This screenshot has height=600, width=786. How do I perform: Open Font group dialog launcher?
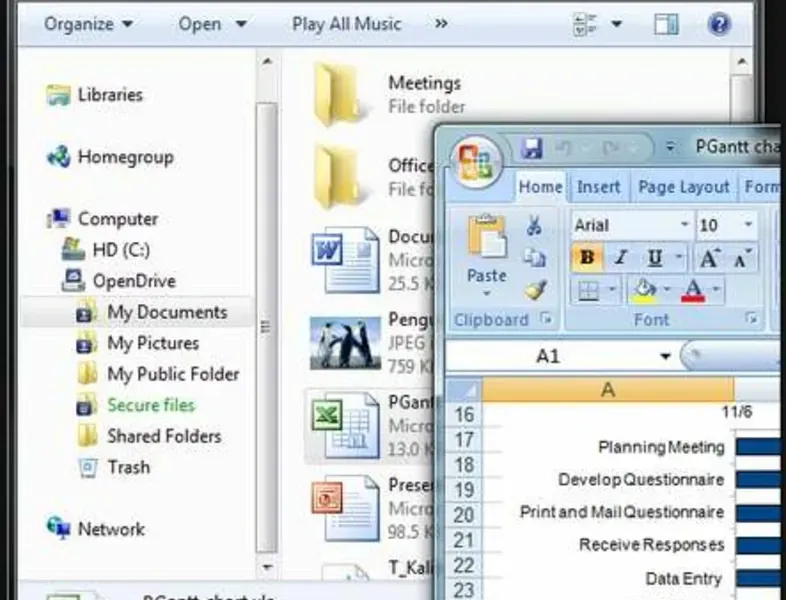pyautogui.click(x=751, y=318)
